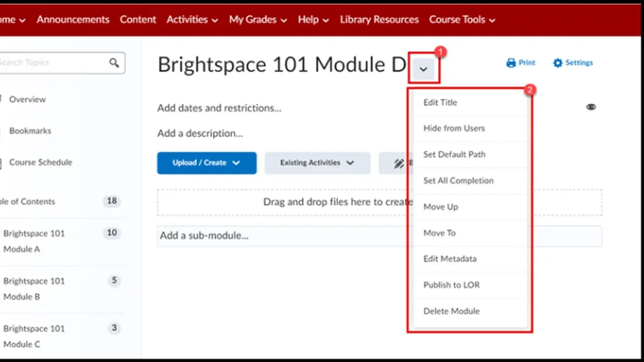The image size is (644, 362).
Task: Open Course Schedule in sidebar
Action: pyautogui.click(x=40, y=162)
